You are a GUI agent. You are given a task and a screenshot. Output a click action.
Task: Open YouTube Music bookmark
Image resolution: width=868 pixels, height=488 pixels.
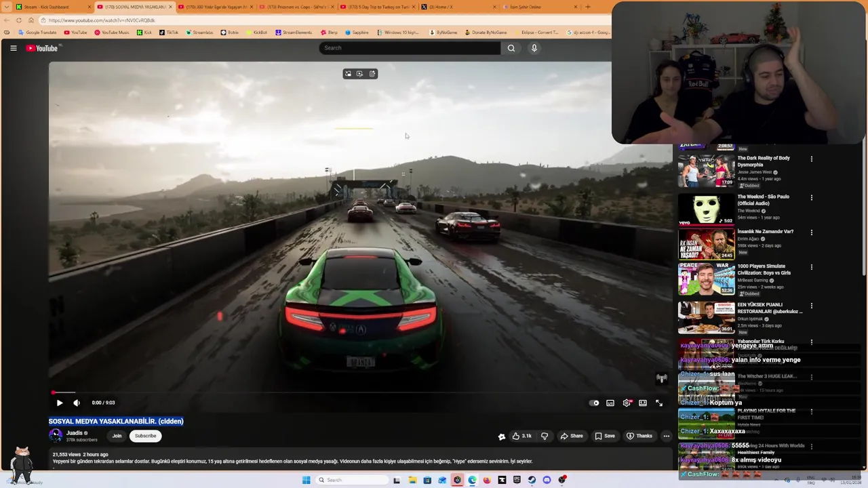tap(112, 33)
